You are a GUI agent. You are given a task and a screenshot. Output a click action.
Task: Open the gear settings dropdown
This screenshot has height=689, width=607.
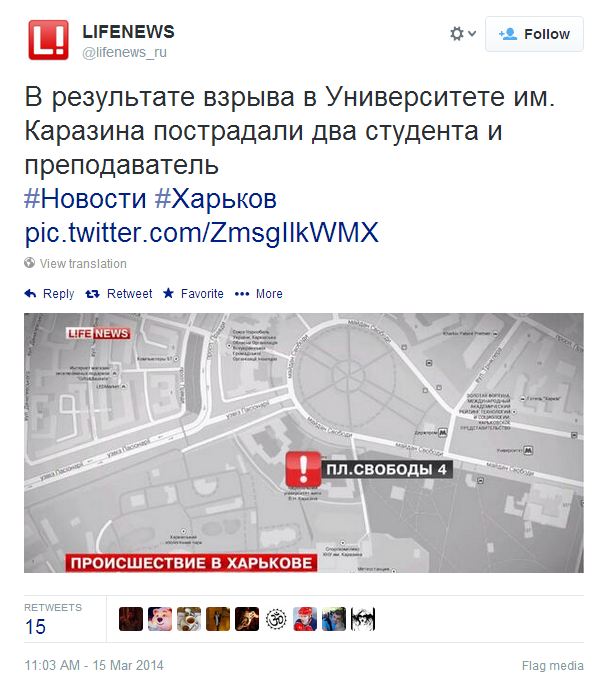[x=462, y=34]
